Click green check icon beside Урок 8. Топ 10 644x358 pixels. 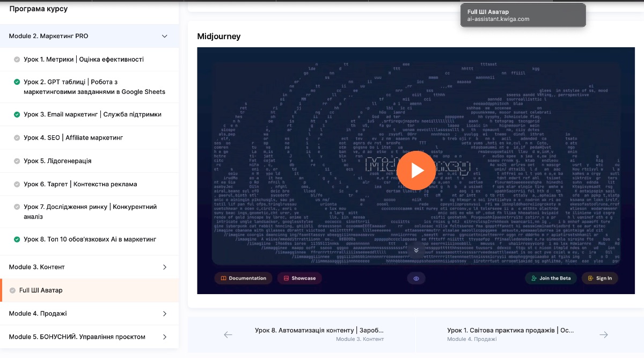pos(17,239)
